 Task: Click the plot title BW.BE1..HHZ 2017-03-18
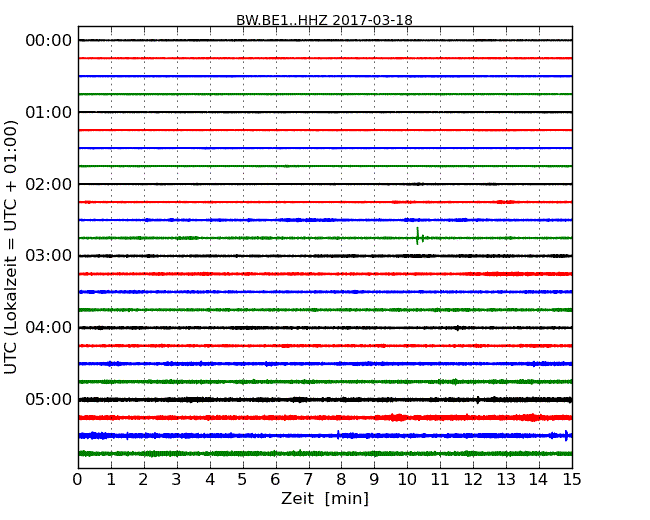point(324,20)
